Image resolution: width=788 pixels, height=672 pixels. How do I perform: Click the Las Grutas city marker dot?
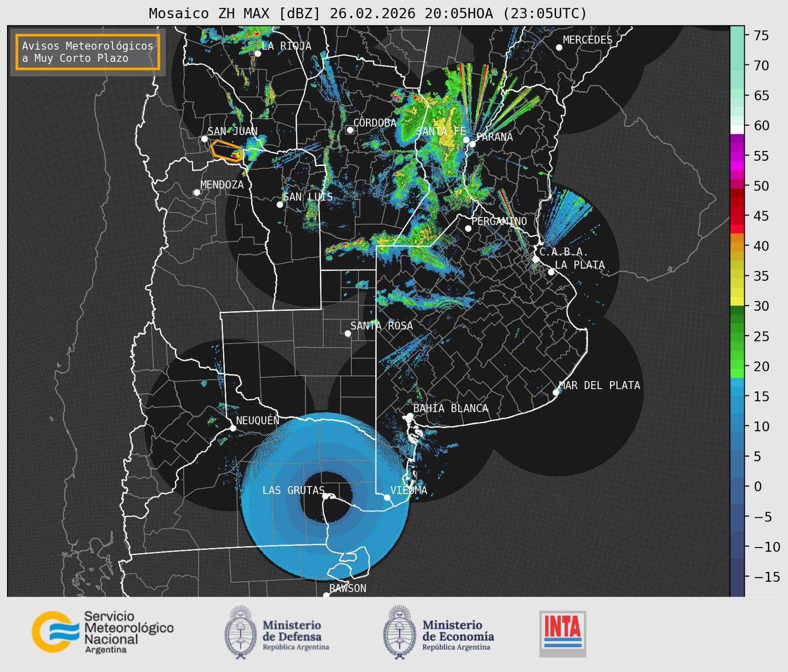tap(326, 496)
